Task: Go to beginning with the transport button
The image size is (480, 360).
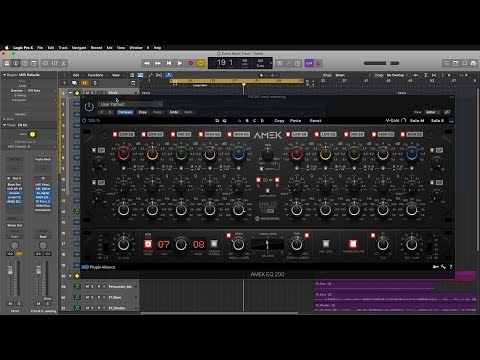Action: click(x=169, y=63)
